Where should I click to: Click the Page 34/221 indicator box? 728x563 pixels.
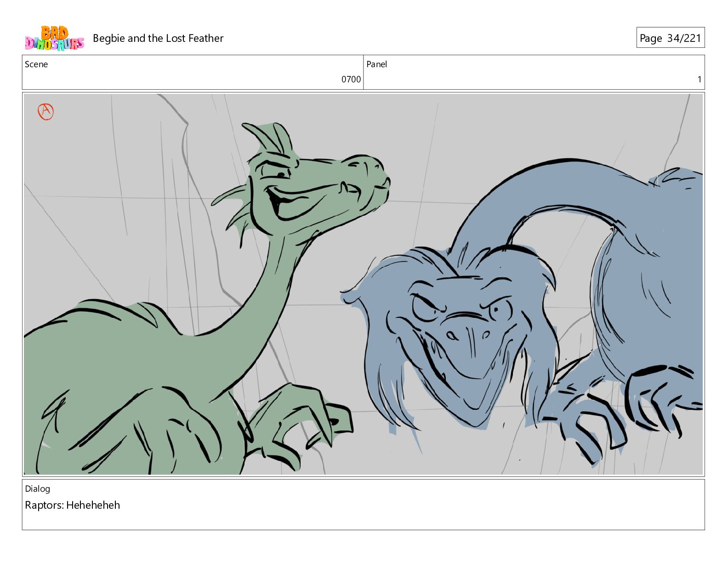point(670,38)
